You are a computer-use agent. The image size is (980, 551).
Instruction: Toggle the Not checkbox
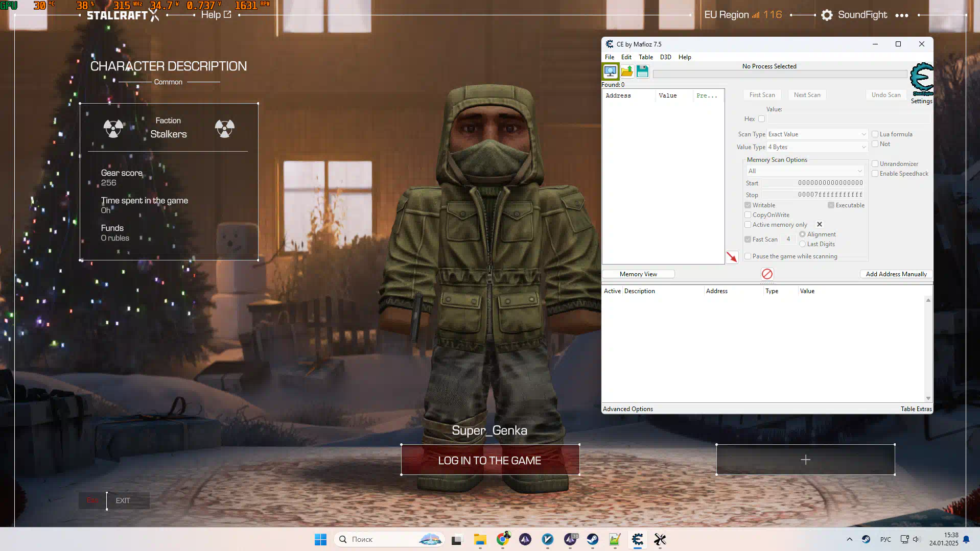(875, 144)
